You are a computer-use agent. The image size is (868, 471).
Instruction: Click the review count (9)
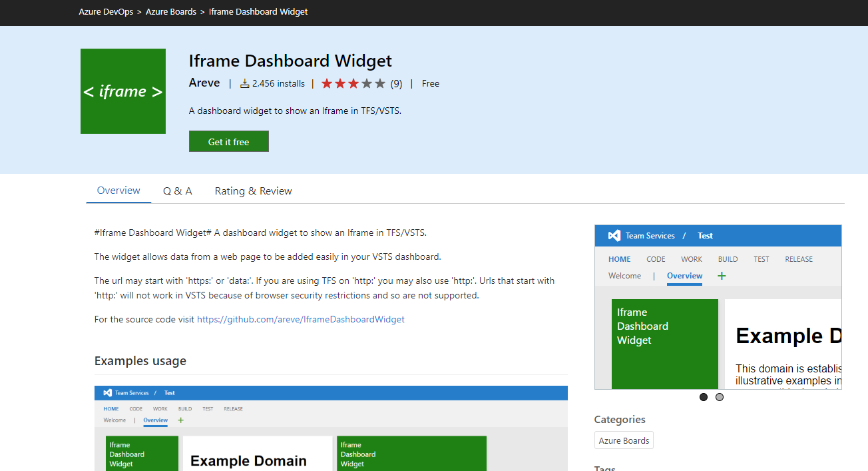pos(396,83)
